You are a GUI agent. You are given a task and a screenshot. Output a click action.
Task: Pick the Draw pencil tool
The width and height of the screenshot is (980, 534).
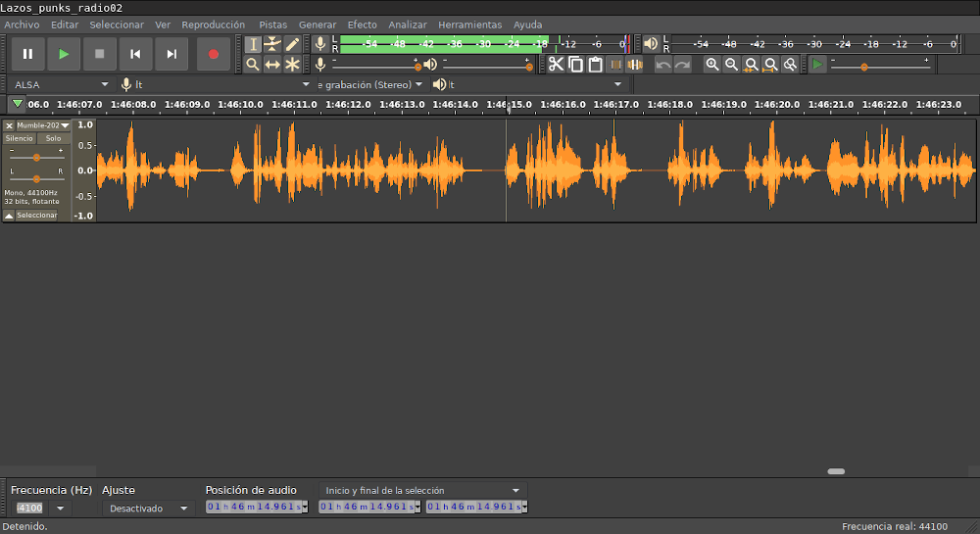(x=292, y=44)
